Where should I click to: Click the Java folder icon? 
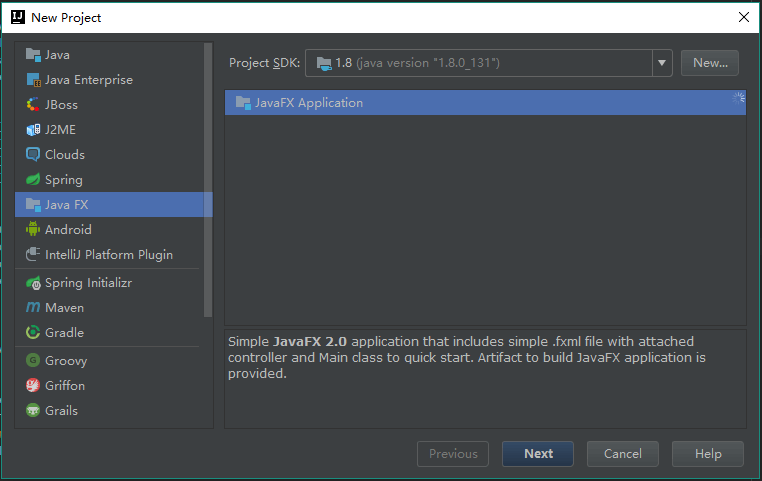coord(33,55)
